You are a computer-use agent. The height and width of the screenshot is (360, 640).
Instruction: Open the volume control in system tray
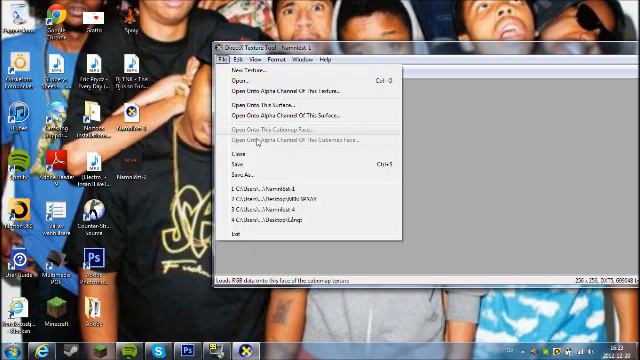click(x=591, y=351)
